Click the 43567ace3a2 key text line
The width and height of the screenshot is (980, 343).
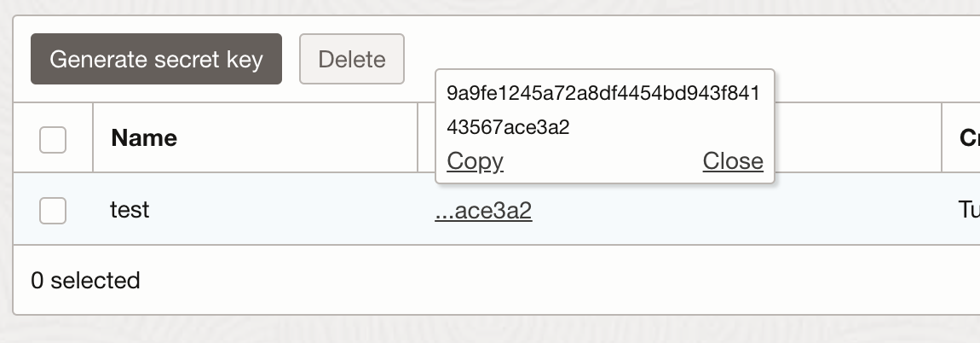pyautogui.click(x=508, y=128)
